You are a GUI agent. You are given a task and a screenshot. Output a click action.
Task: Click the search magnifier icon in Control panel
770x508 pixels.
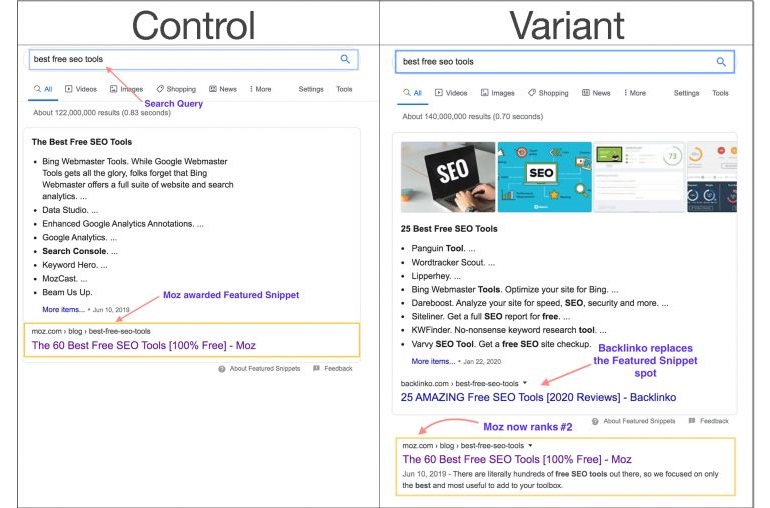tap(345, 60)
